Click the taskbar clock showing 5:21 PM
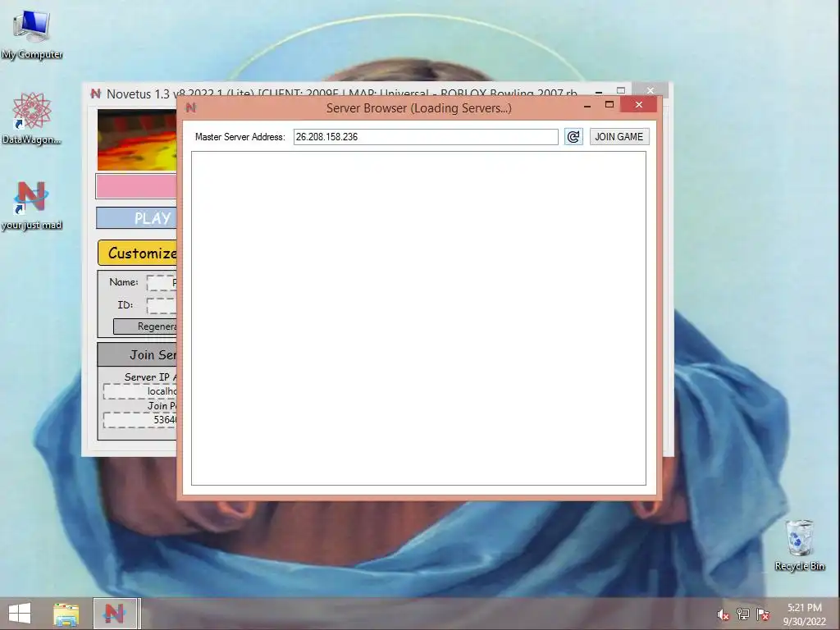 pyautogui.click(x=805, y=614)
